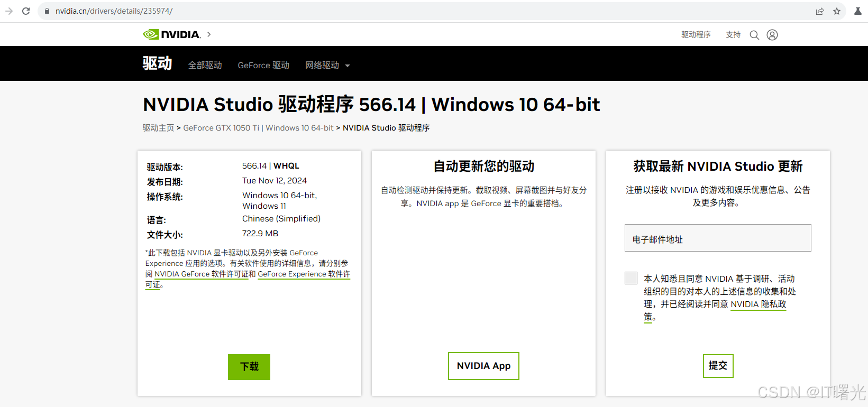
Task: Open NVIDIA GeForce 软件许可证 link
Action: coord(202,274)
